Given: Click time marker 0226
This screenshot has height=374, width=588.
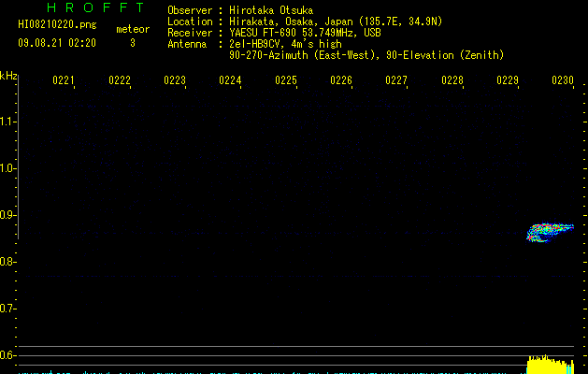Looking at the screenshot, I should click(x=341, y=80).
